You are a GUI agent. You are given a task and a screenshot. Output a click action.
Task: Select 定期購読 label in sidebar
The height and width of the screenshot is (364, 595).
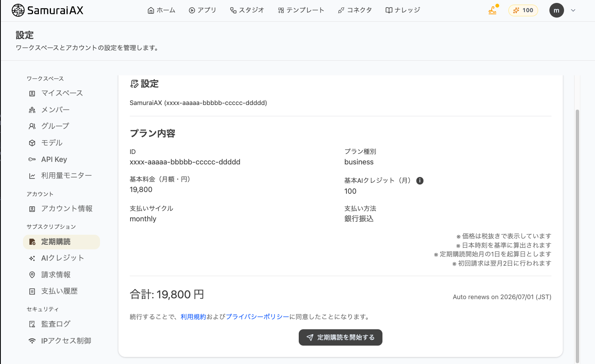56,242
